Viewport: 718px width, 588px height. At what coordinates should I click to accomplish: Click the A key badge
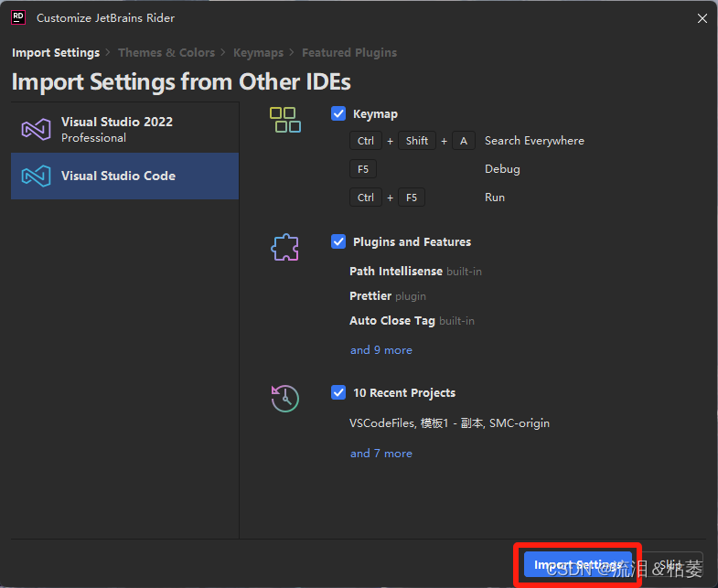tap(464, 141)
